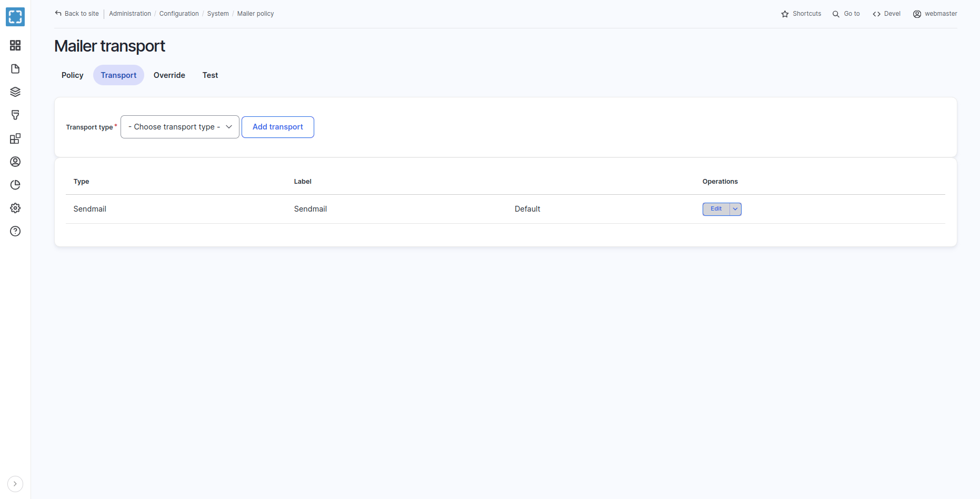This screenshot has height=499, width=980.
Task: Click the Drupal home logo icon
Action: [x=15, y=17]
